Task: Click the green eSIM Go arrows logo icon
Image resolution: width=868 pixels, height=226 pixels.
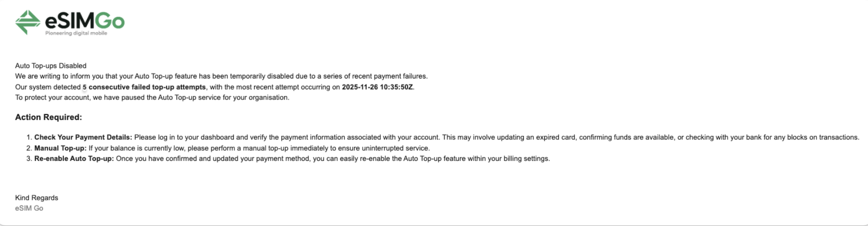Action: click(28, 22)
